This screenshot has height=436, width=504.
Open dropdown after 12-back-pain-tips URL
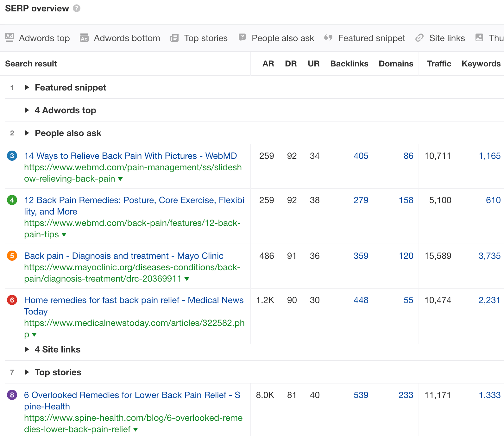(x=64, y=235)
